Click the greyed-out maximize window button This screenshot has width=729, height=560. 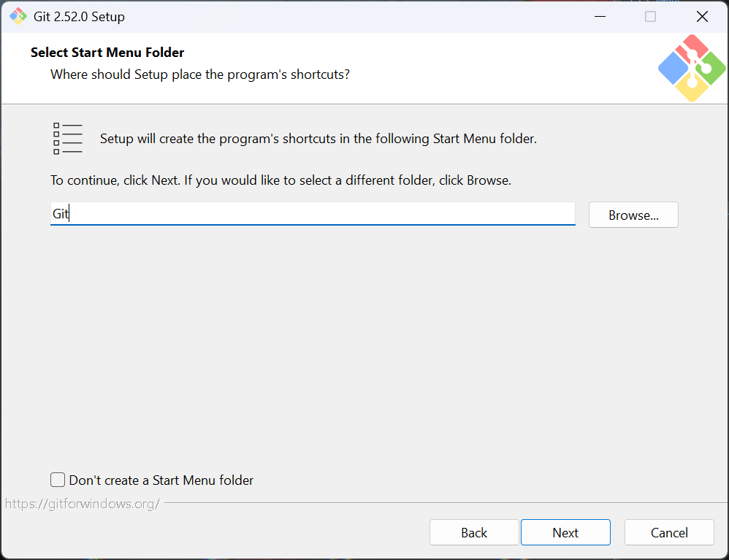click(x=650, y=17)
